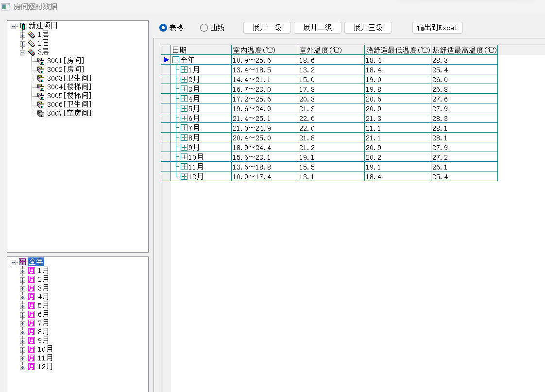Click the magenta 月 icon beside 12月
This screenshot has width=545, height=392.
[32, 367]
